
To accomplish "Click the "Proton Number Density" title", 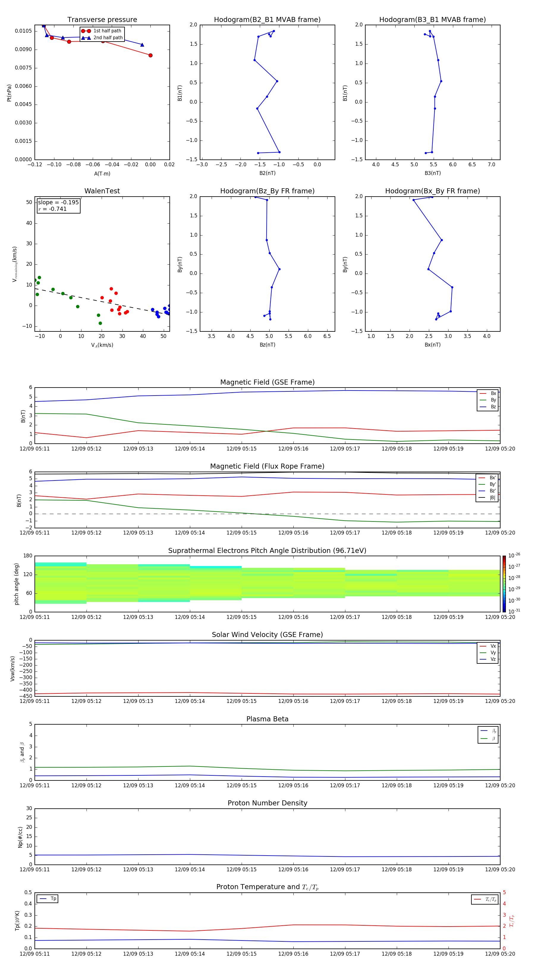I will 267,803.
